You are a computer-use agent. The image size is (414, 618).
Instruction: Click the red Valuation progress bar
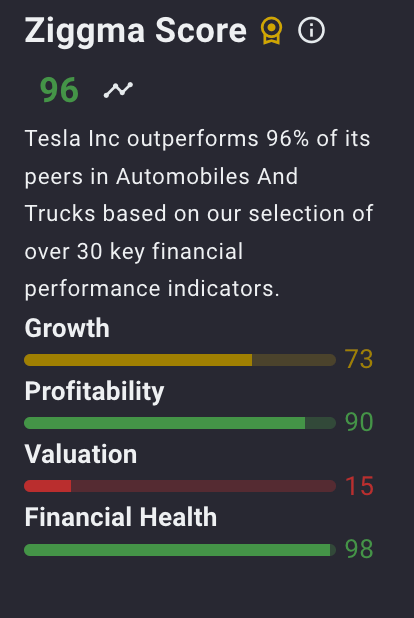point(180,486)
